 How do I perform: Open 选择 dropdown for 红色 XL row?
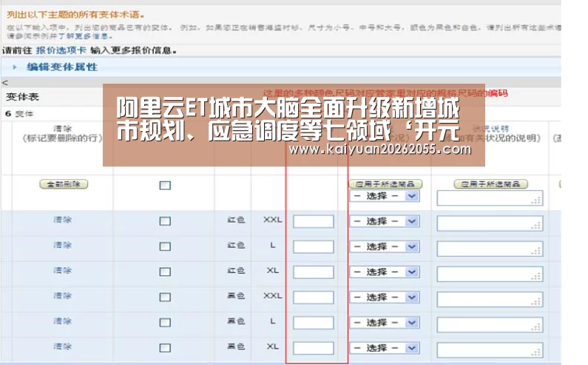pyautogui.click(x=385, y=272)
